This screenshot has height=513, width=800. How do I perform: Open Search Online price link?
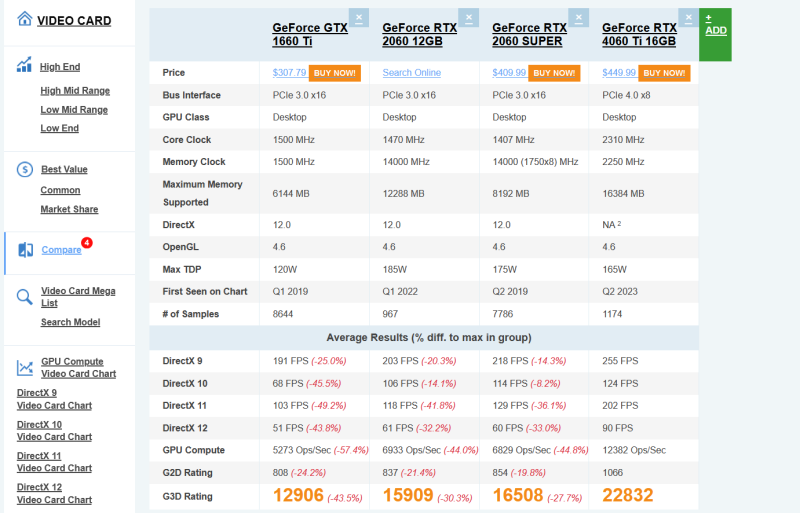[x=412, y=72]
